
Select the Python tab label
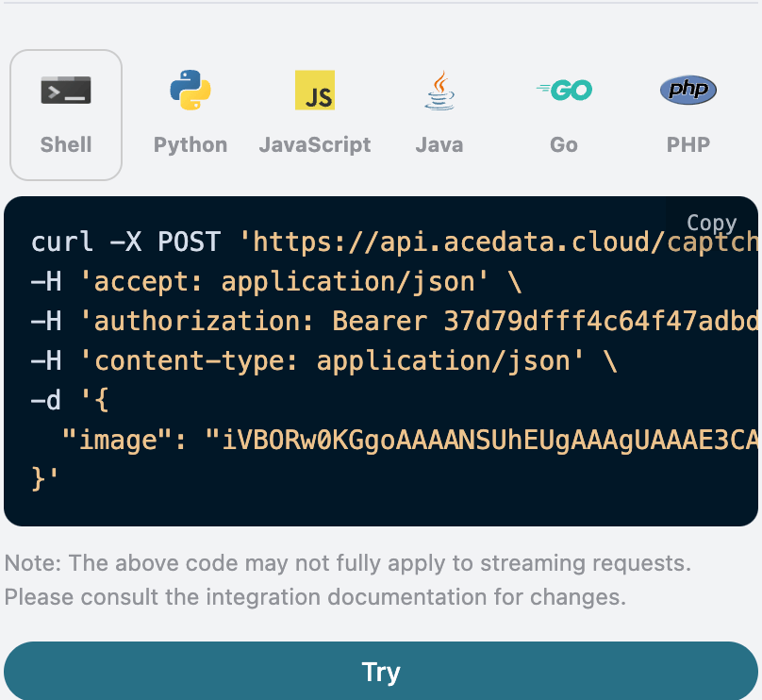(x=190, y=145)
